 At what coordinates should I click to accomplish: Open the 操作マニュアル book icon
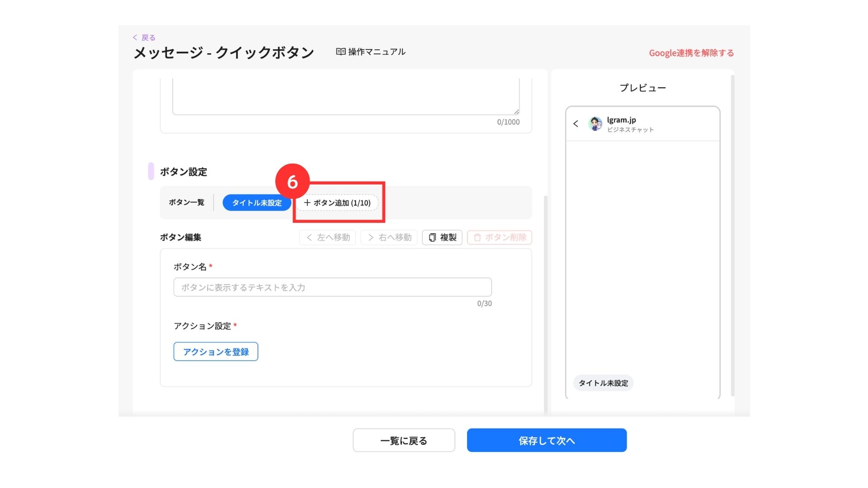click(x=340, y=52)
